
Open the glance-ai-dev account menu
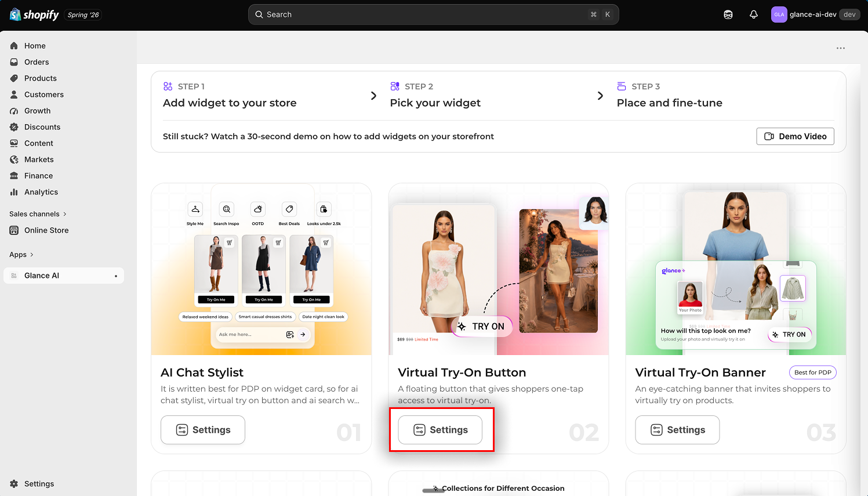click(815, 15)
